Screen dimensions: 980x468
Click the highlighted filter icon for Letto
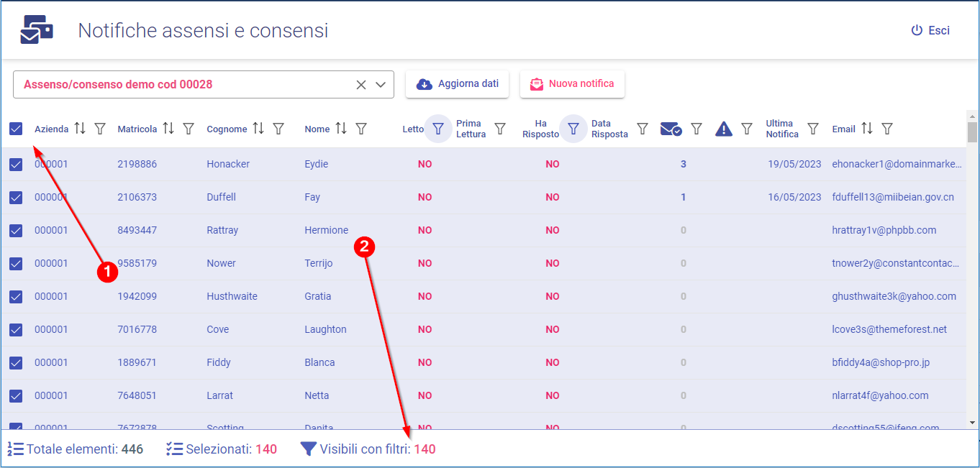tap(437, 129)
